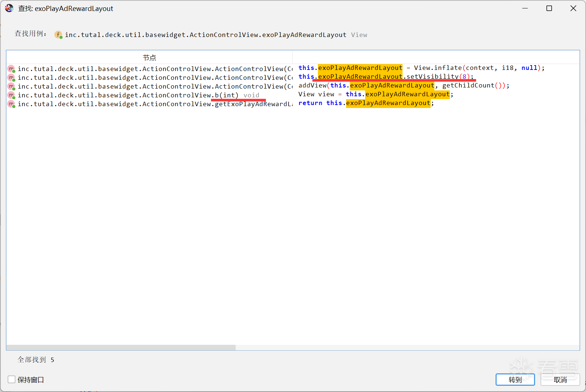Select the ActionControlView.b(int) void result row
The height and width of the screenshot is (392, 586).
click(x=149, y=95)
